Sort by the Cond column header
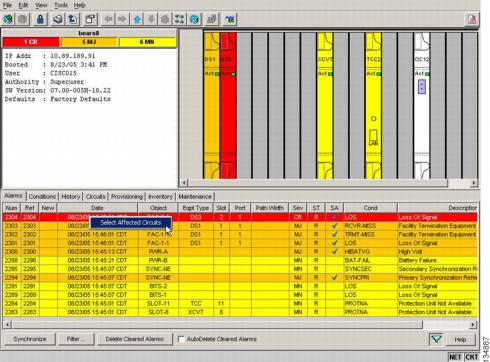Screen dimensions: 490x362 370,208
